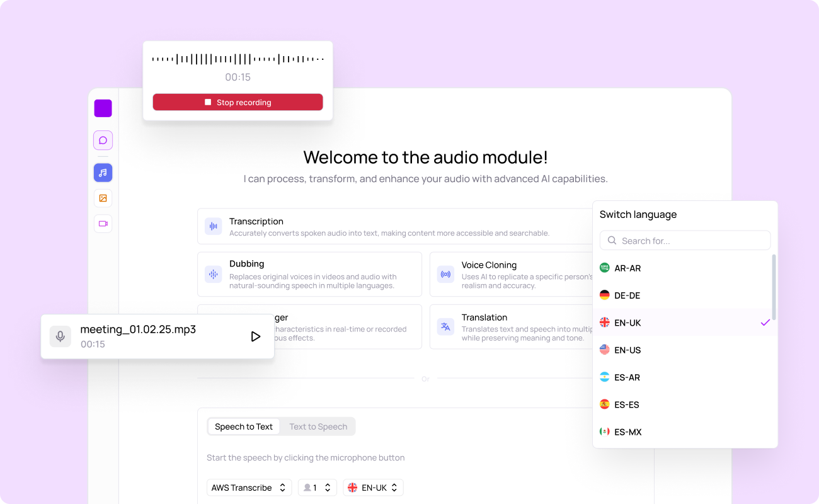Open the Voice Cloning feature card
The width and height of the screenshot is (819, 504).
(512, 274)
